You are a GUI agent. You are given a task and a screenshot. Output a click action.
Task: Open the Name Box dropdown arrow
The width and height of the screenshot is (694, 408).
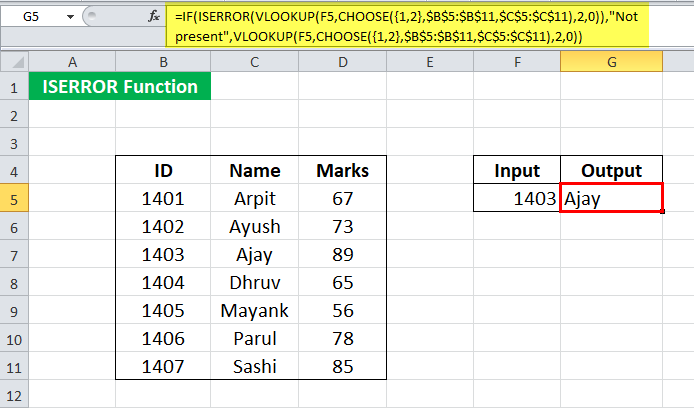tap(70, 17)
